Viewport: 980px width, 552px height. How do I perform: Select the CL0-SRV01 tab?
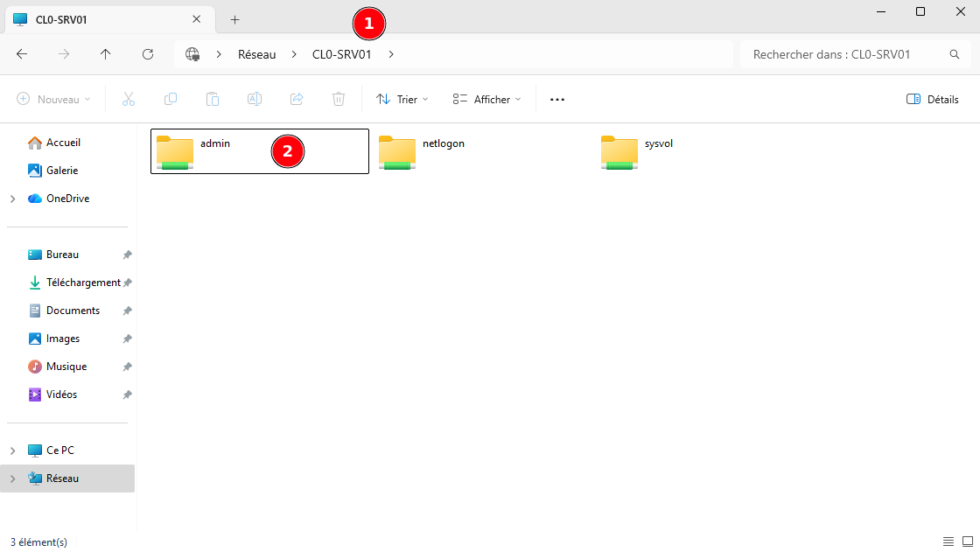[110, 19]
